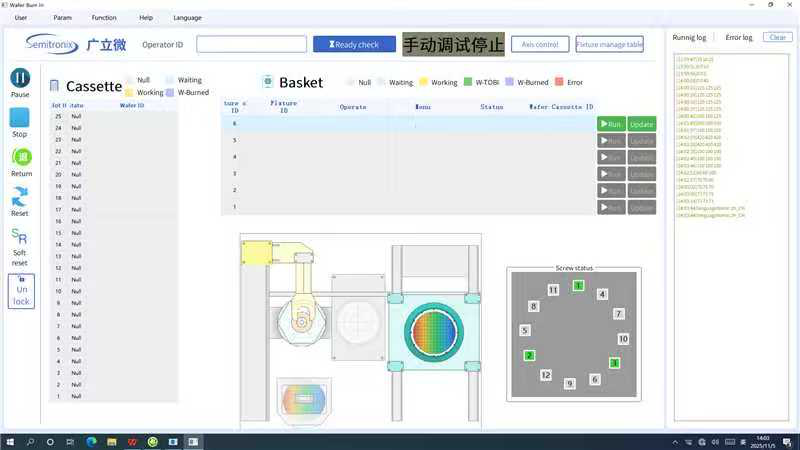Click into the Operator ID input field
The width and height of the screenshot is (800, 450).
(x=251, y=44)
